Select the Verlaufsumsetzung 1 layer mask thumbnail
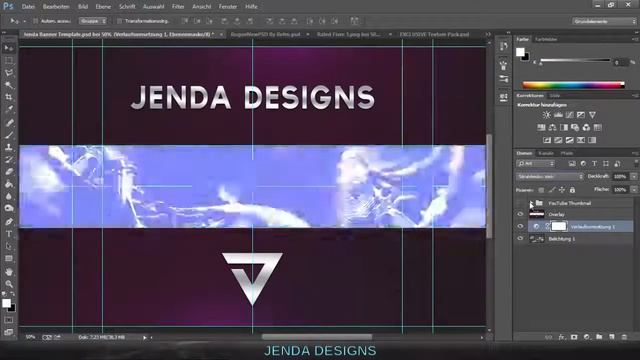Viewport: 640px width, 360px height. [x=559, y=227]
